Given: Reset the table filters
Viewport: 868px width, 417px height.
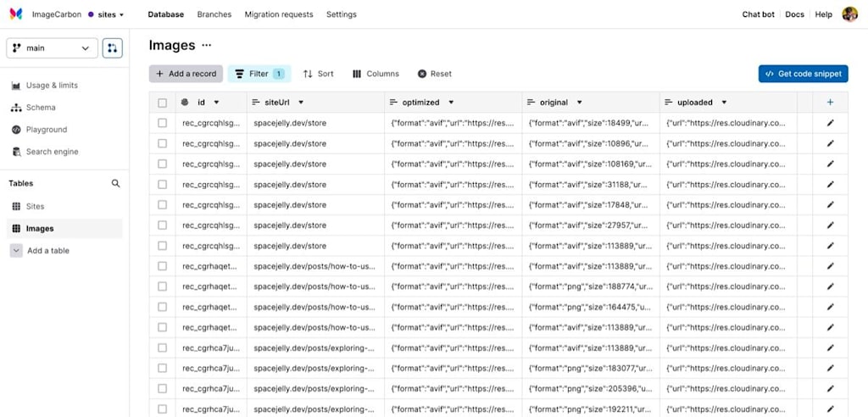Looking at the screenshot, I should pyautogui.click(x=435, y=74).
